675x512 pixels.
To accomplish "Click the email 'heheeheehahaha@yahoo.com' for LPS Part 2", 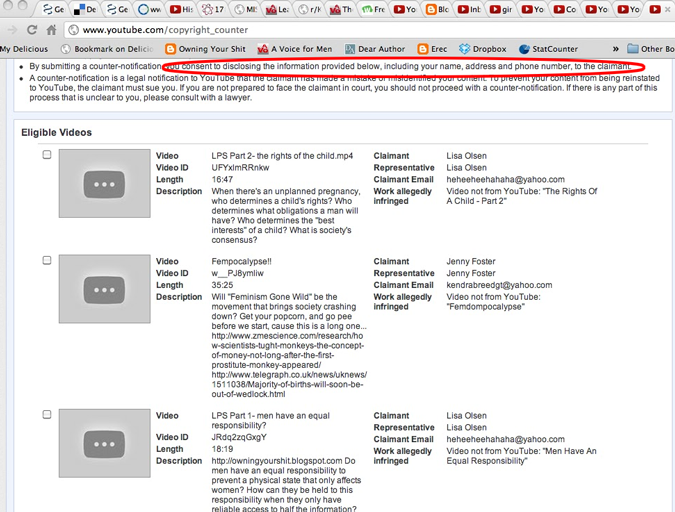I will coord(506,180).
